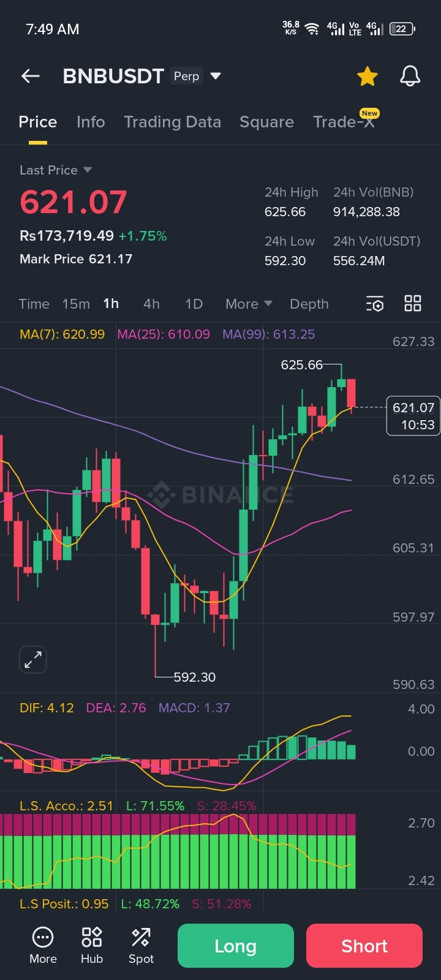Tap the DIF: 4.12 value
The height and width of the screenshot is (980, 441).
point(47,708)
